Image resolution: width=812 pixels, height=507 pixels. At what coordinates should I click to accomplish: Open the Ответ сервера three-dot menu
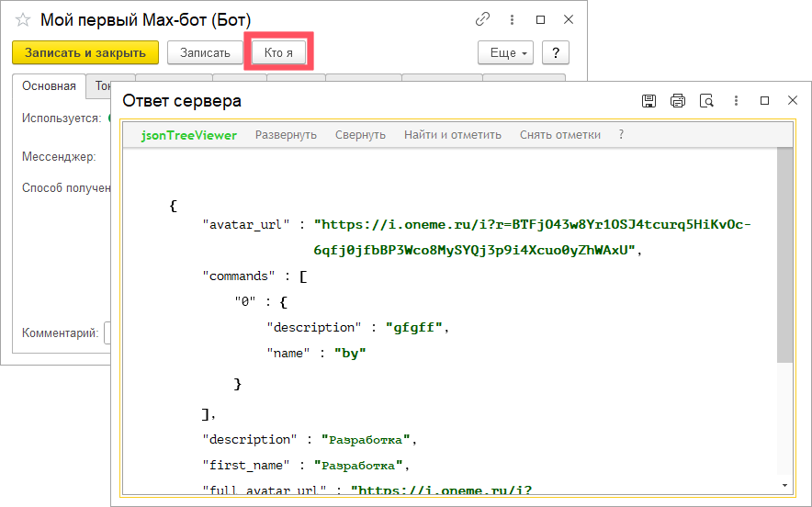click(x=736, y=100)
